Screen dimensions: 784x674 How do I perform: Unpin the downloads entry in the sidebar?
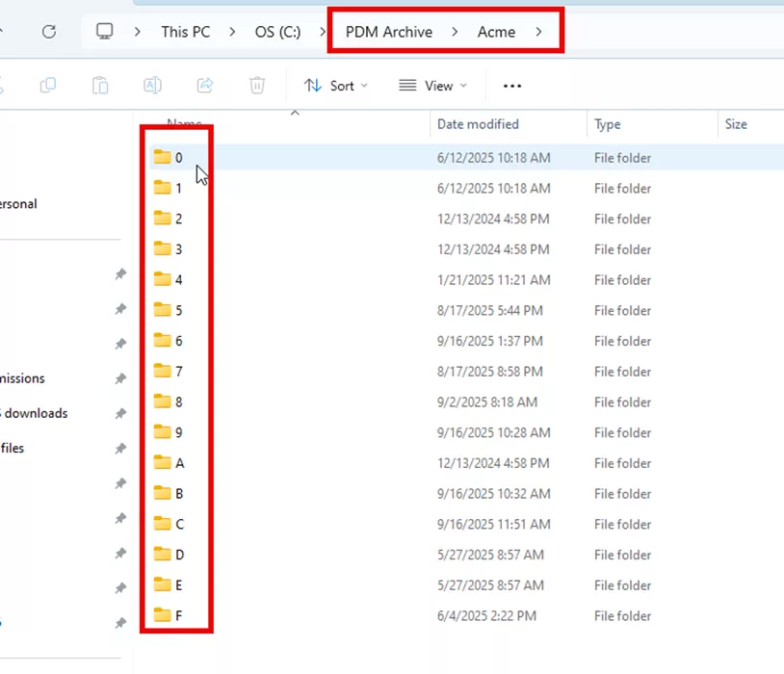(120, 413)
